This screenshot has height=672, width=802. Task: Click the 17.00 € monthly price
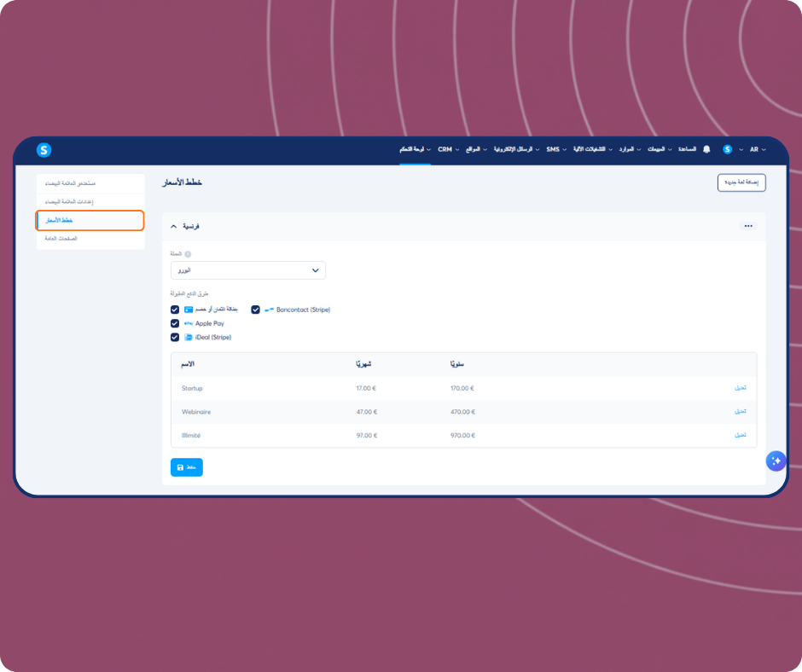click(x=366, y=389)
